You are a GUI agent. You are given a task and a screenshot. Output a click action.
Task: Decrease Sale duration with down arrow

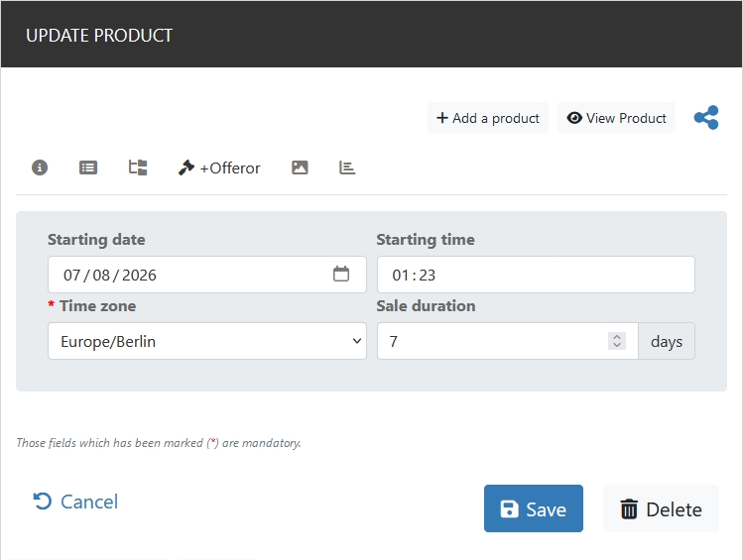click(617, 346)
